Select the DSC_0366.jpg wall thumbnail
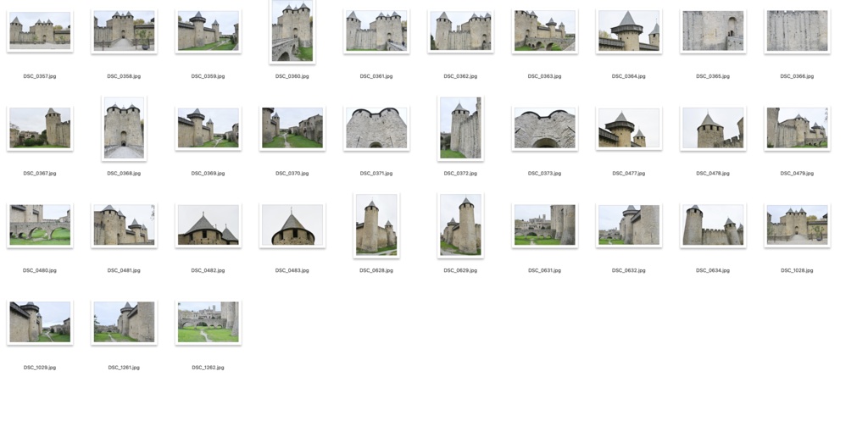 pos(797,31)
